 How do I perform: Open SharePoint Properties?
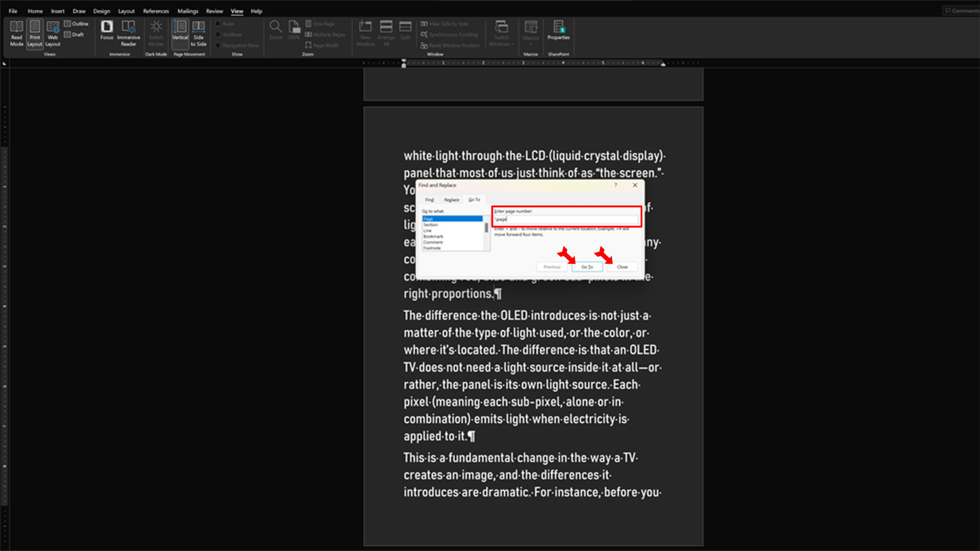tap(558, 31)
